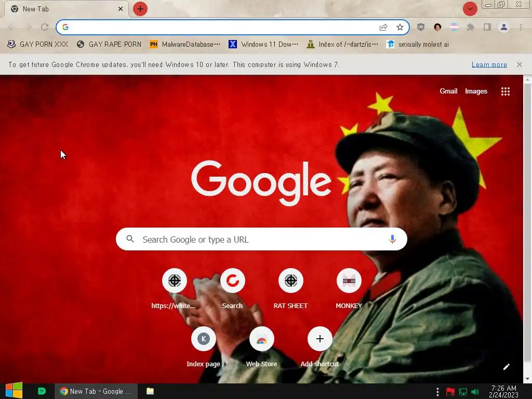
Task: Open the profile avatar menu
Action: [x=504, y=27]
